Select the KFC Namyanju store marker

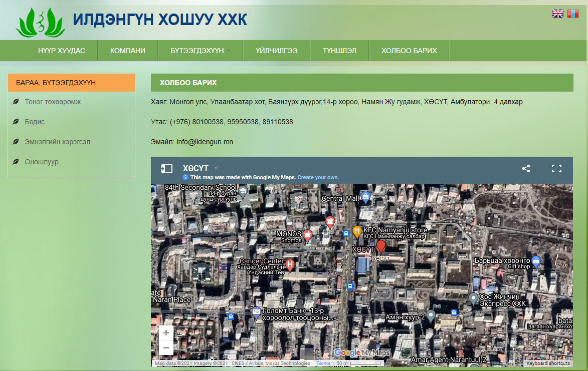(357, 231)
